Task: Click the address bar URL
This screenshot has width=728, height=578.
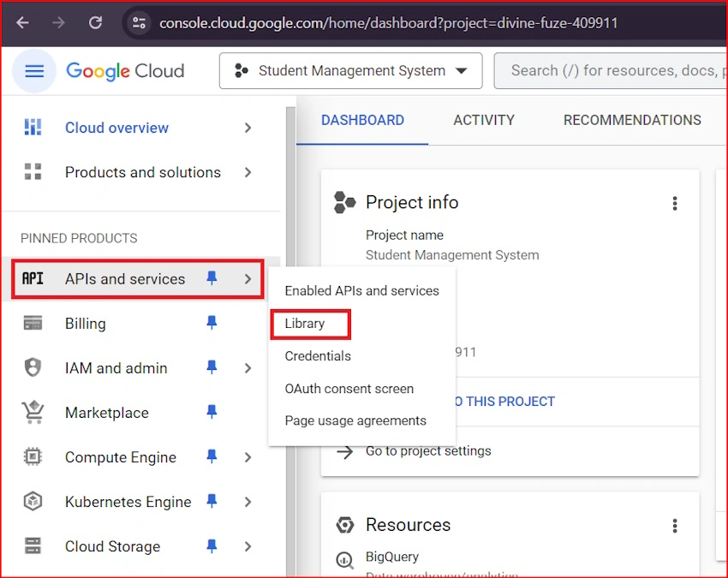Action: (x=388, y=23)
